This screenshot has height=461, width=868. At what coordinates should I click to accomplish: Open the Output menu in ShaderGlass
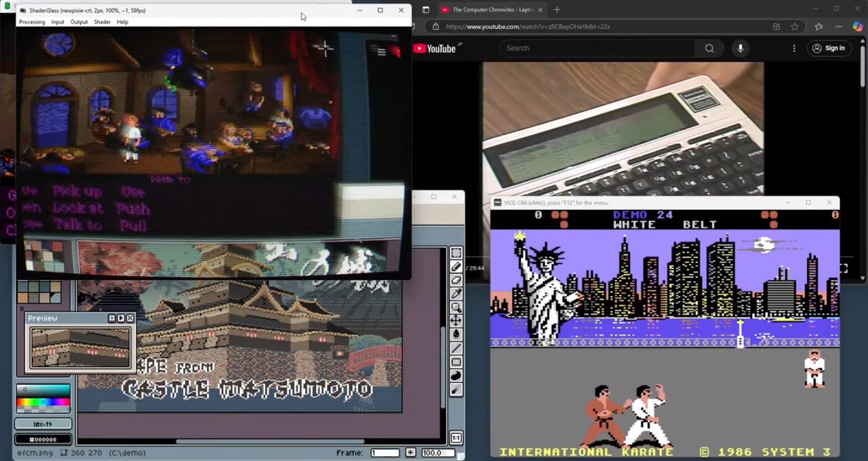(79, 22)
